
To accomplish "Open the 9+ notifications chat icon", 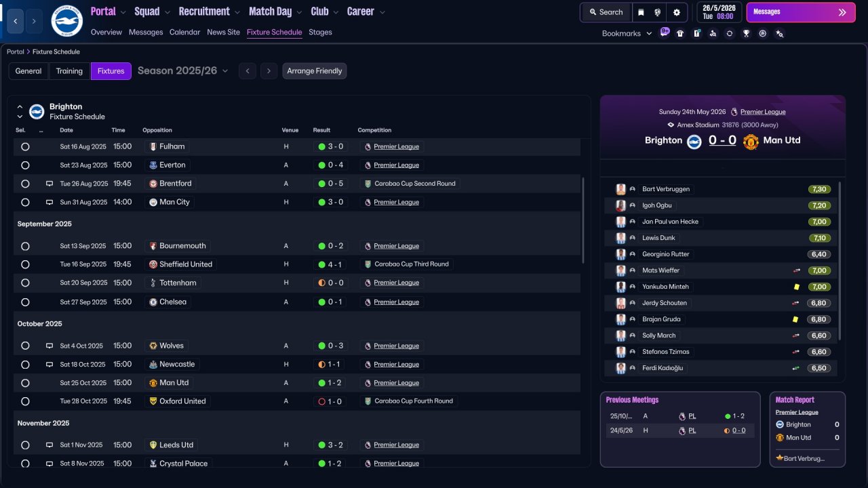I will coord(665,32).
